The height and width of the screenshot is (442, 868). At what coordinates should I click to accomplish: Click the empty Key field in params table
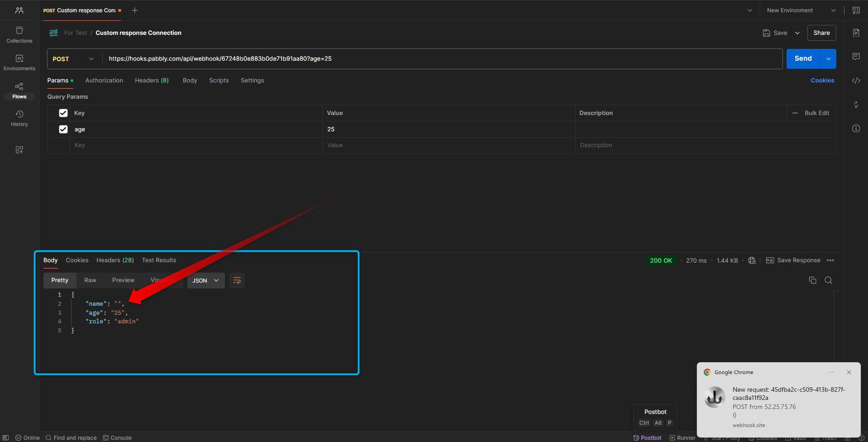tap(196, 145)
